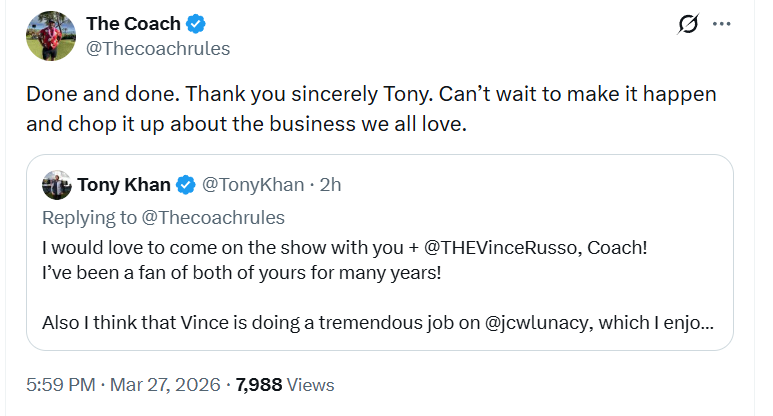773x416 pixels.
Task: Open quoted post via "I've been a fan" line
Action: (x=240, y=271)
